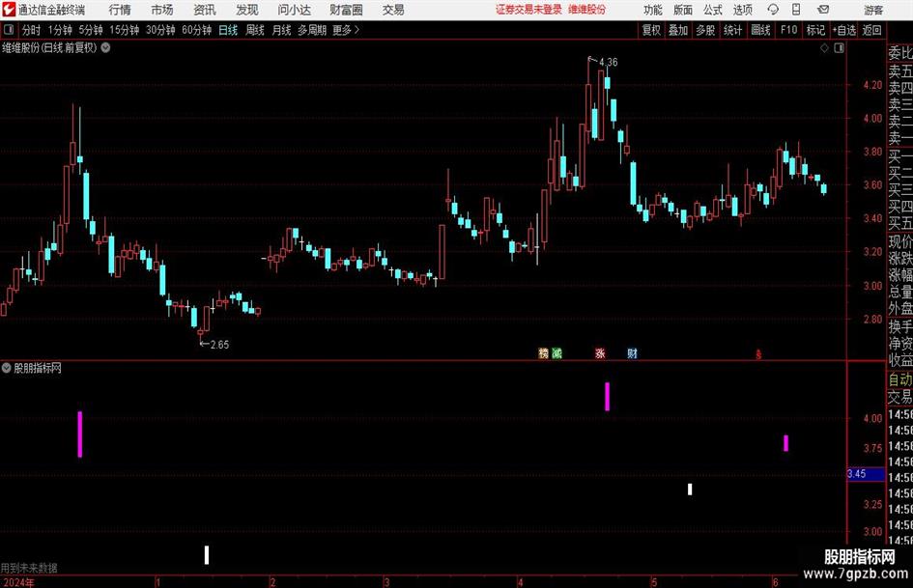Image resolution: width=913 pixels, height=588 pixels.
Task: Select the 15分钟 period
Action: click(125, 30)
